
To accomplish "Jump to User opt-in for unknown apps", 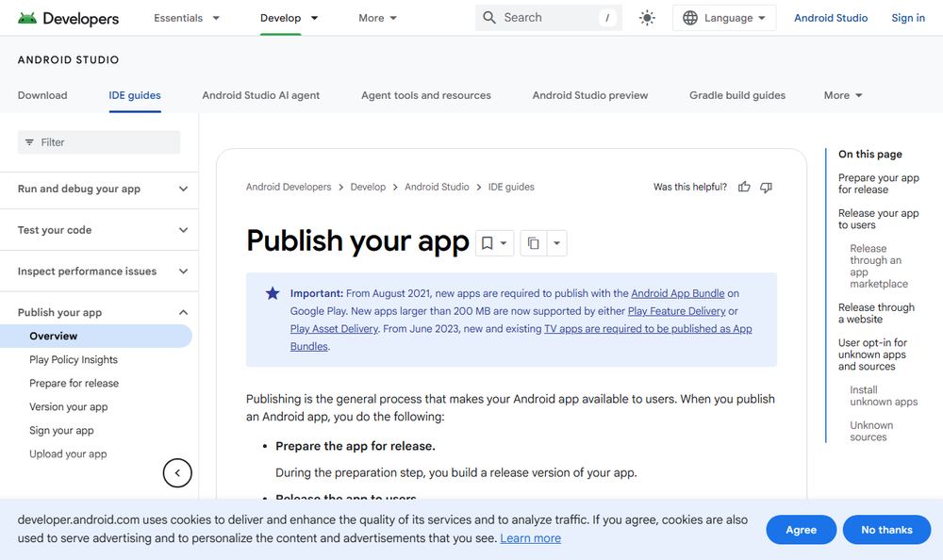I will (x=872, y=354).
